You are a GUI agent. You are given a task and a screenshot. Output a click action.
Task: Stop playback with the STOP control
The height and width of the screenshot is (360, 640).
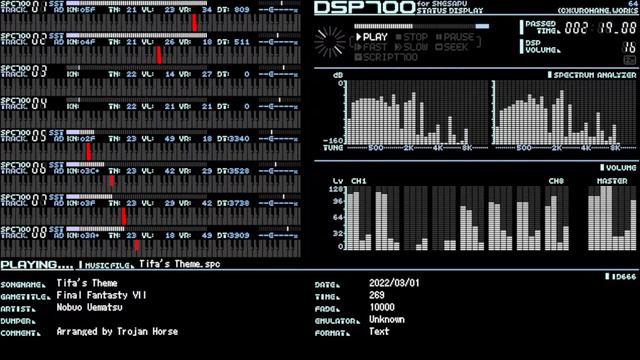[x=412, y=37]
